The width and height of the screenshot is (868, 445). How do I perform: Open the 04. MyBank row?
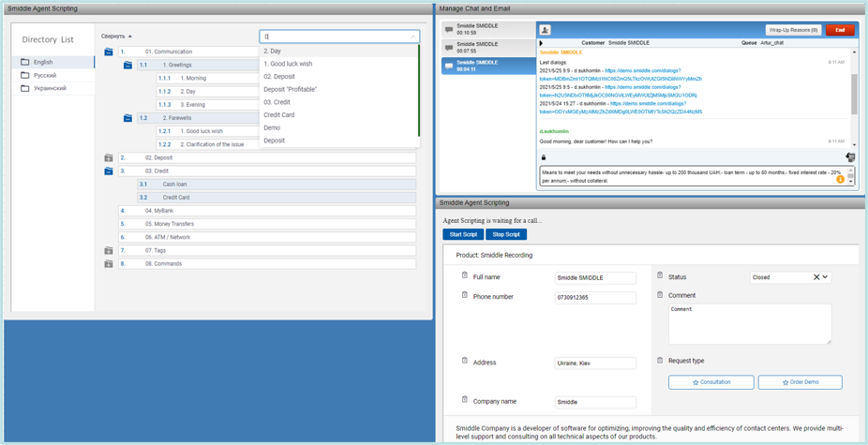coord(267,211)
